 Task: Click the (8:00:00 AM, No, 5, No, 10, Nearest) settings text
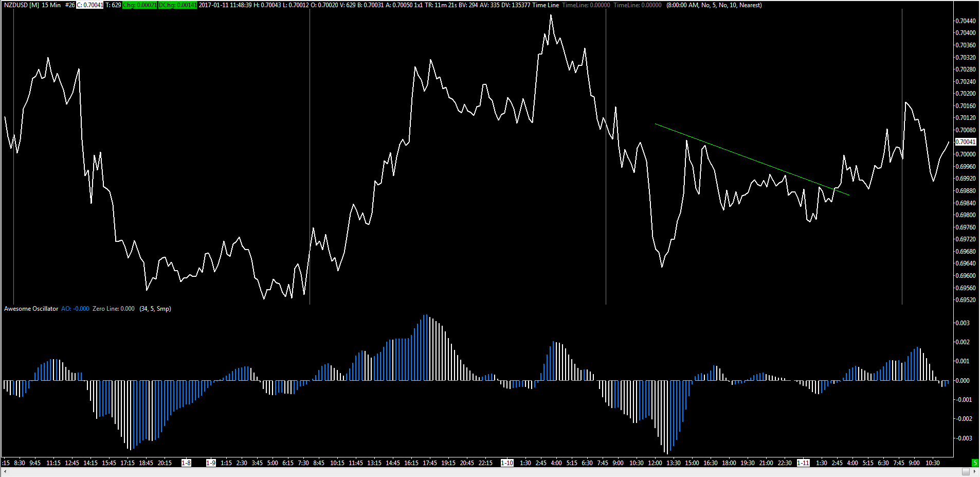point(714,5)
